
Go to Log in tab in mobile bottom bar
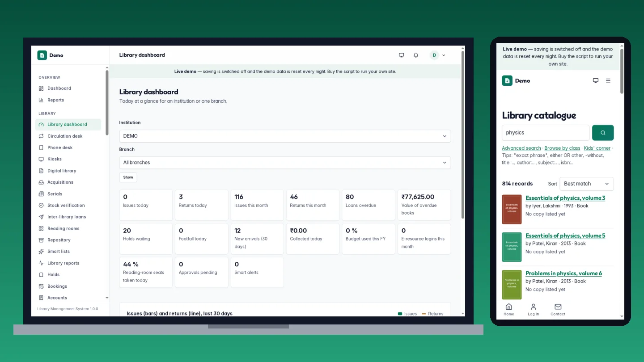tap(534, 309)
